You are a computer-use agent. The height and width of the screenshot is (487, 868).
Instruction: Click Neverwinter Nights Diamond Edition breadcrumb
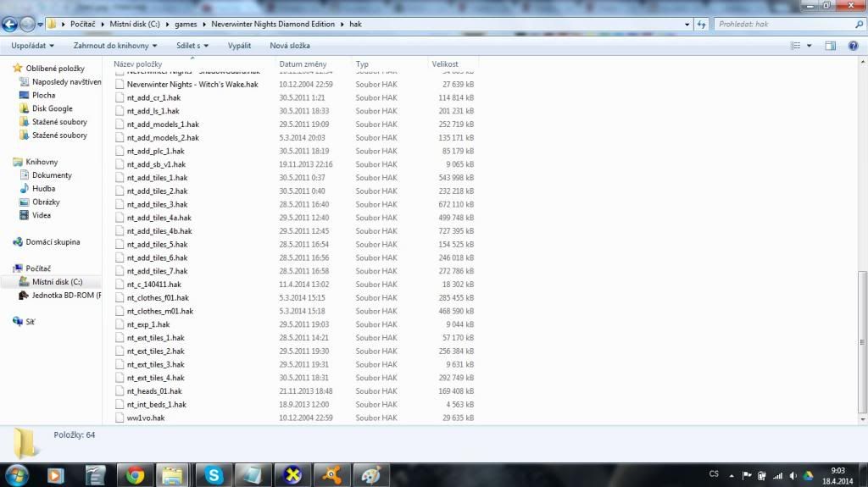273,25
